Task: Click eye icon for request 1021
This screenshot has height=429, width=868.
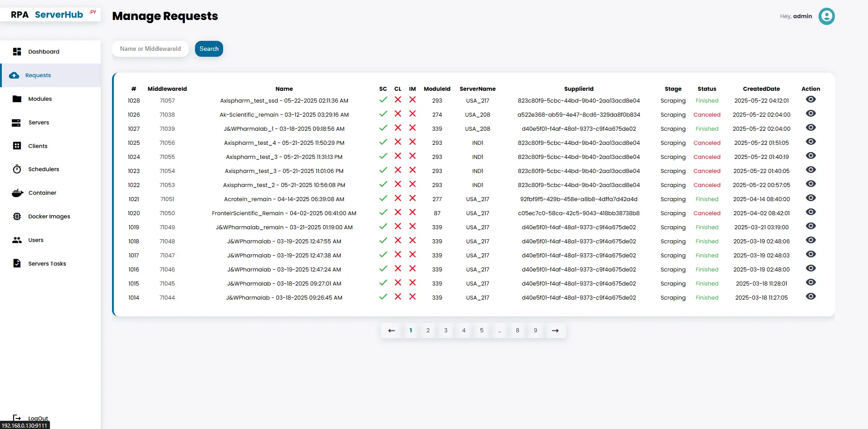Action: coord(810,198)
